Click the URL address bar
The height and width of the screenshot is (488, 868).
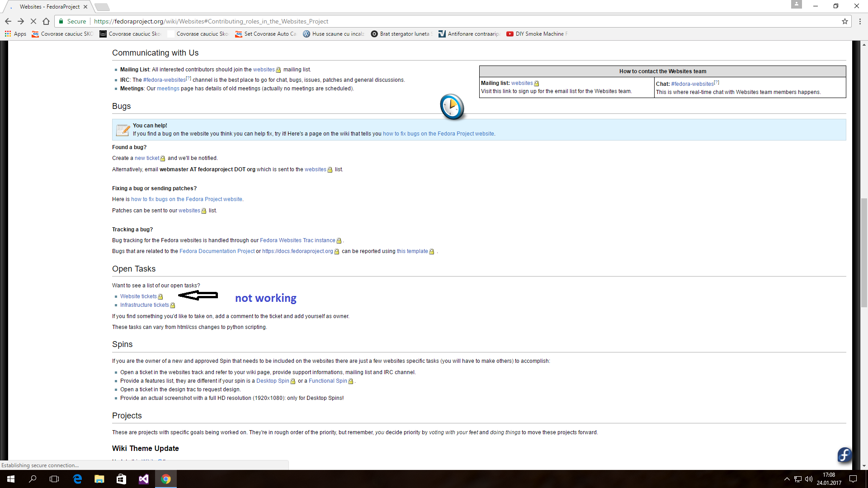452,21
